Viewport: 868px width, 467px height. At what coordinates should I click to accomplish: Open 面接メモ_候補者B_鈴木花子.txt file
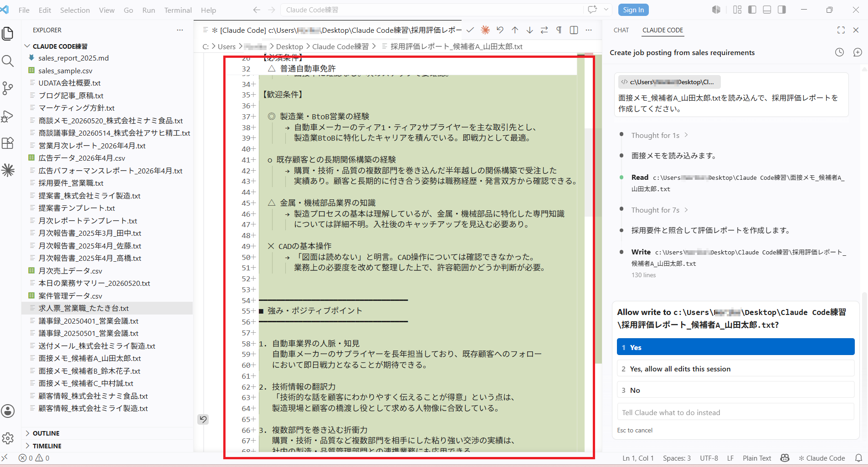tap(89, 371)
